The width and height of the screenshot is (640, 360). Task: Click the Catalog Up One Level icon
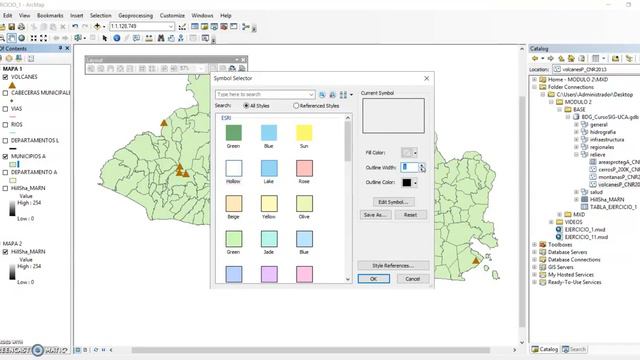pos(561,58)
